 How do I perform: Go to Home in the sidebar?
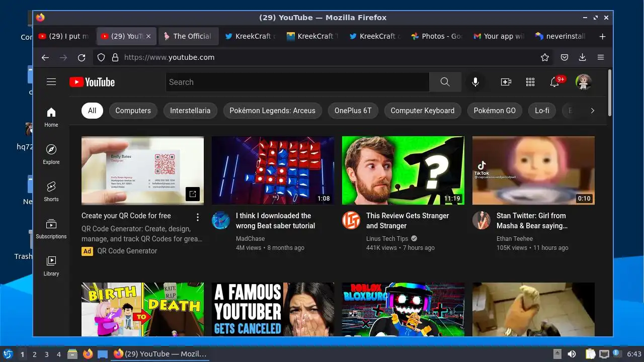tap(51, 118)
